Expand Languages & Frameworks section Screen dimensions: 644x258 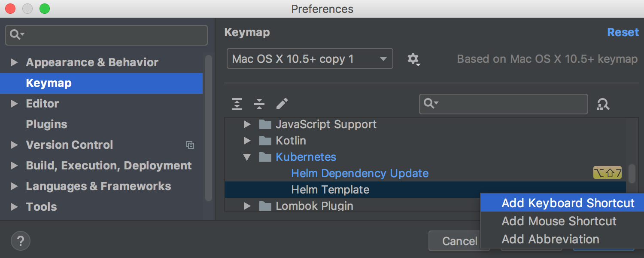coord(14,186)
